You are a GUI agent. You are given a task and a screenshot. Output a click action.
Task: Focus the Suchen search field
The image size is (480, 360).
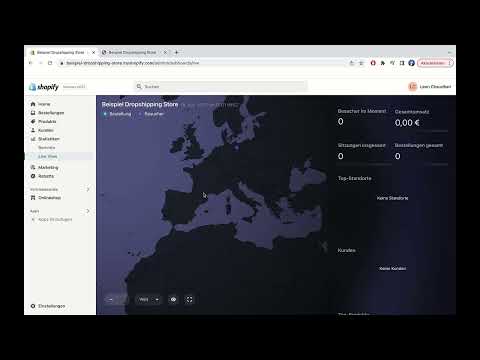coord(221,86)
